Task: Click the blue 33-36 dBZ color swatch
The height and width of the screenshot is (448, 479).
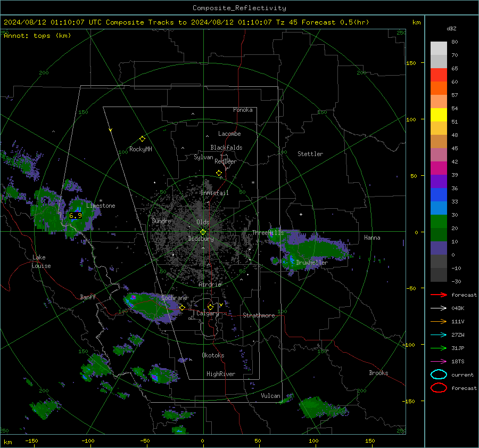Action: tap(439, 195)
